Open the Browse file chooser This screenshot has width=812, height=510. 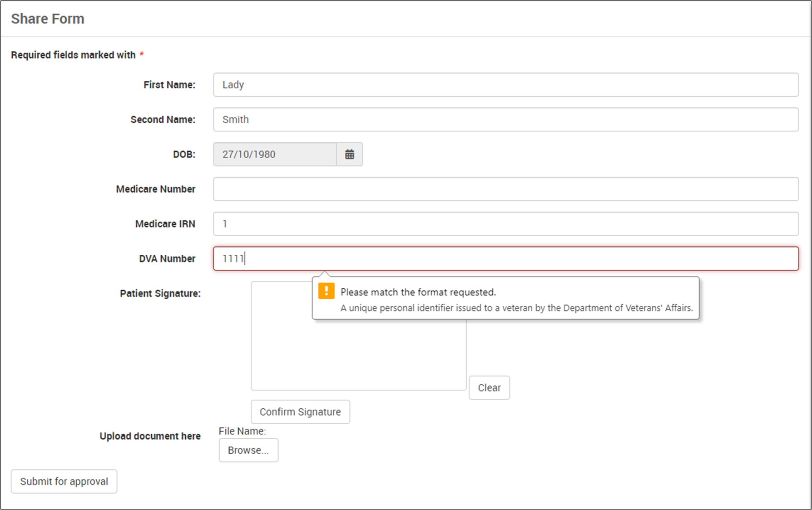click(x=248, y=450)
